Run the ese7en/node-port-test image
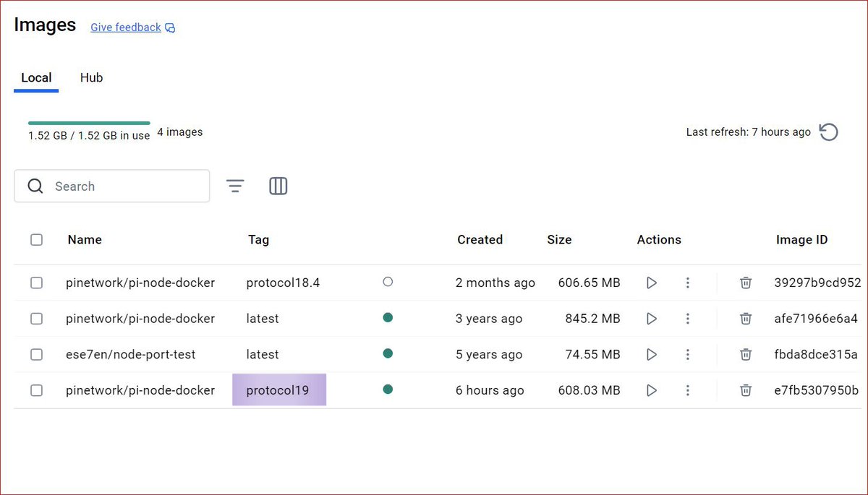868x495 pixels. click(651, 355)
